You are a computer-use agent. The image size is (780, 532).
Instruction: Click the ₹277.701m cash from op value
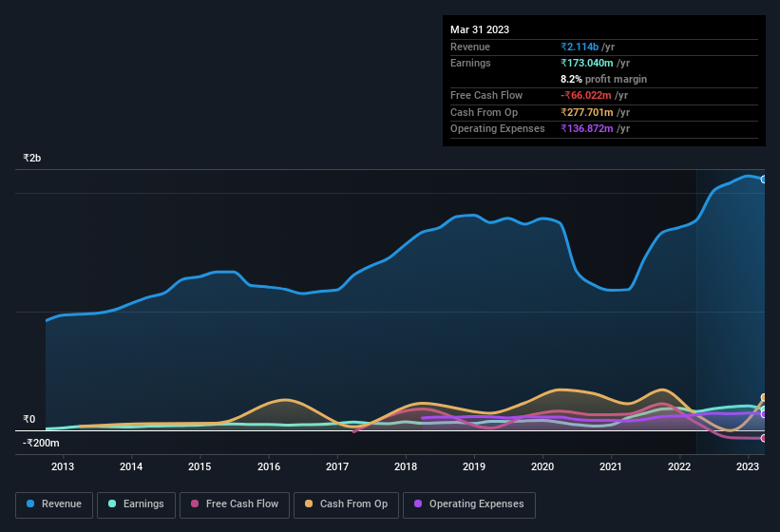pos(587,112)
